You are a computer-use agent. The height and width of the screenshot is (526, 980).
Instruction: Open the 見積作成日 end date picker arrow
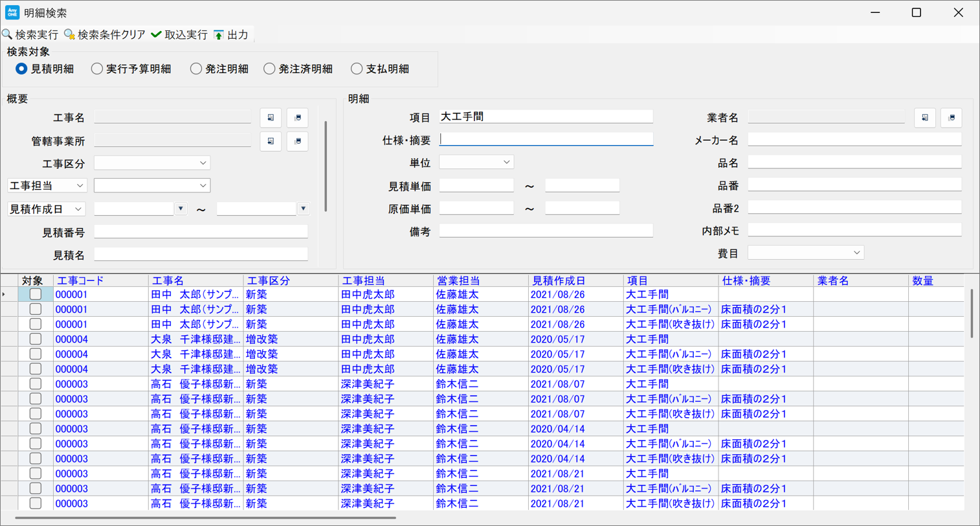coord(303,209)
